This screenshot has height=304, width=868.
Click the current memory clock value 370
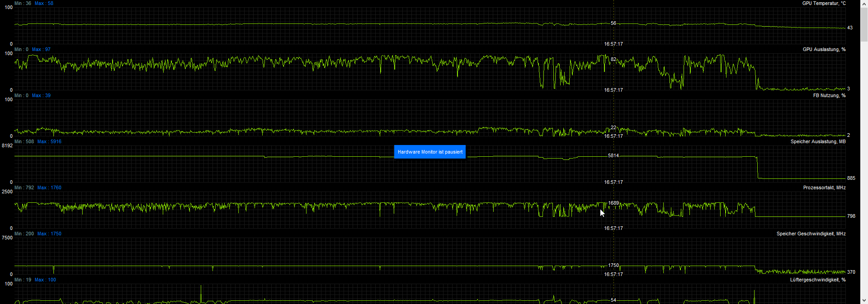(851, 272)
